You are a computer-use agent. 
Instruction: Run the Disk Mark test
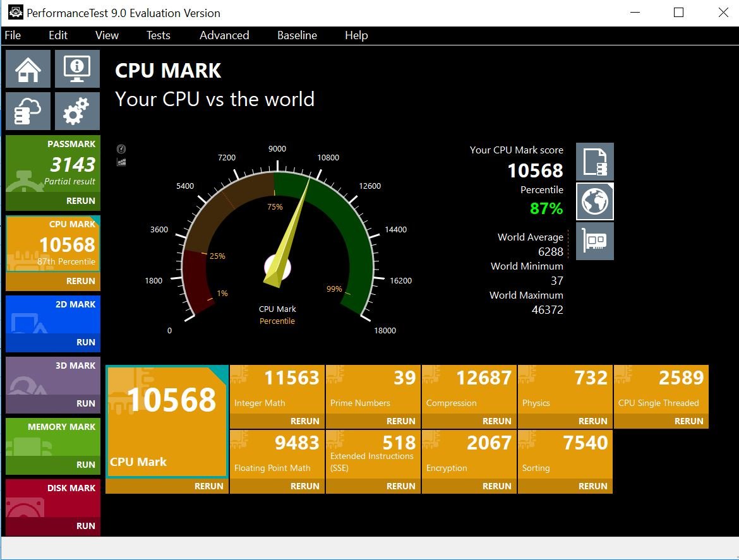53,526
